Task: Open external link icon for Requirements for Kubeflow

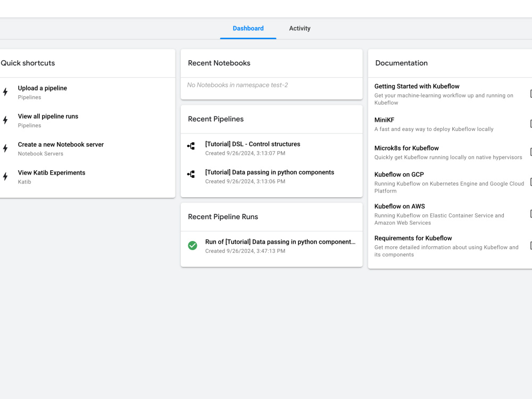Action: (530, 246)
